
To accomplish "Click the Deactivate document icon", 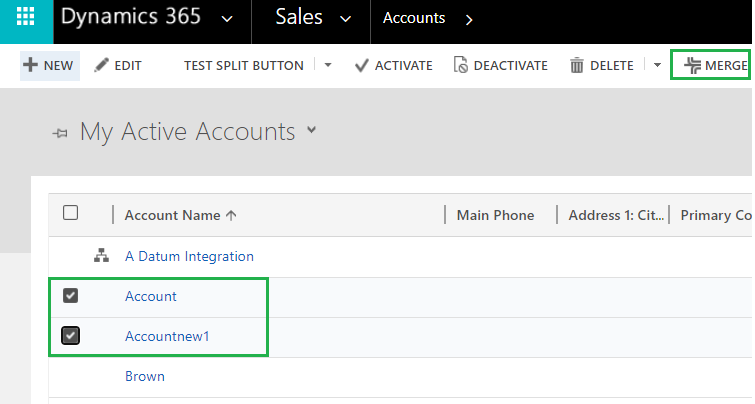I will click(x=460, y=65).
